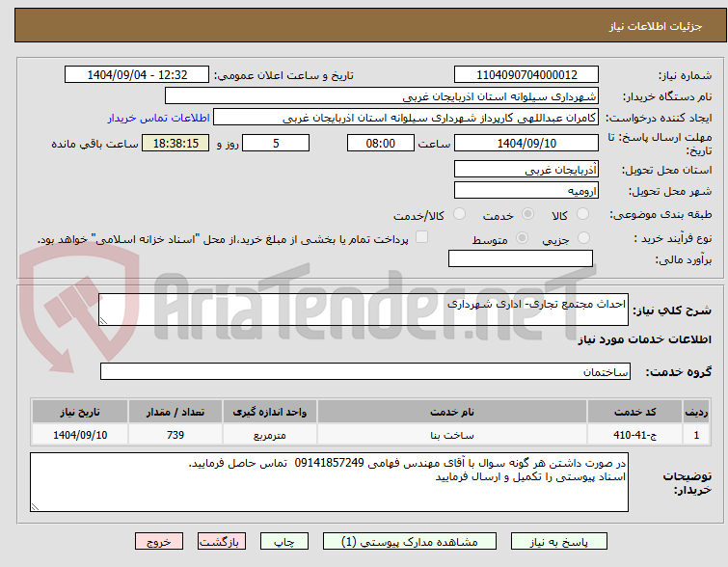This screenshot has width=728, height=567.
Task: Click the پاسخ به نیاز button
Action: point(559,542)
